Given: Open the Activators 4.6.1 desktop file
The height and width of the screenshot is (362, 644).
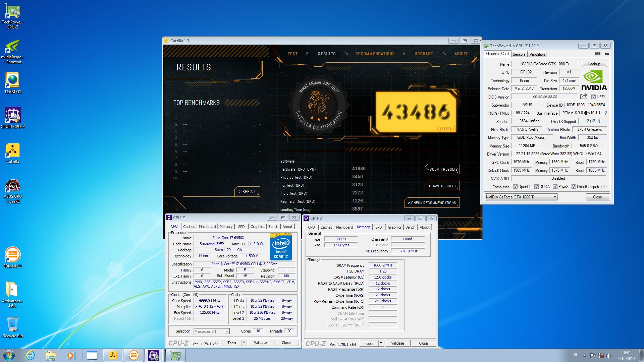Looking at the screenshot, I should click(x=12, y=294).
